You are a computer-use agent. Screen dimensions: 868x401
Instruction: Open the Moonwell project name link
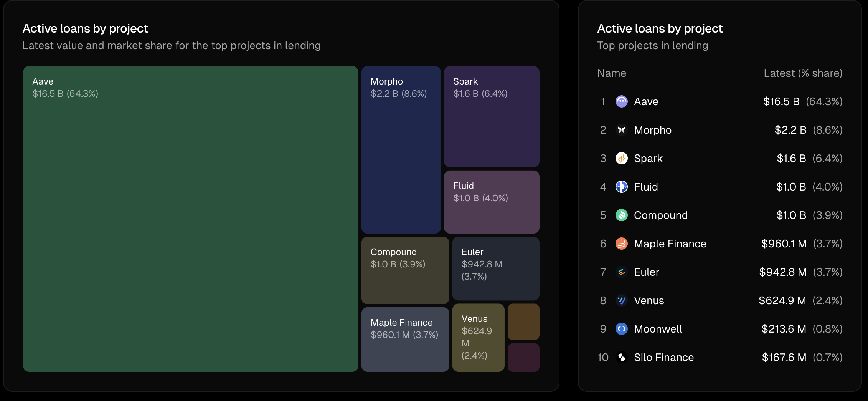click(658, 329)
